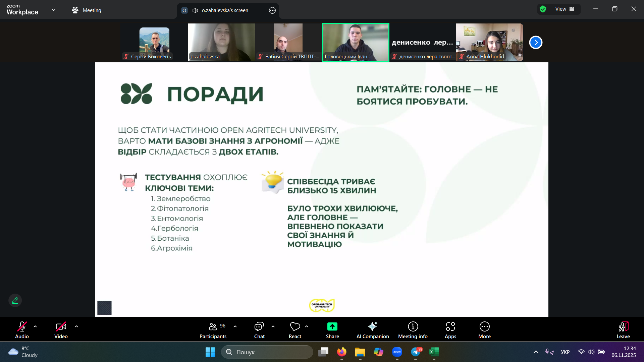This screenshot has width=644, height=362.
Task: Expand audio settings arrow next to Audio
Action: 35,326
